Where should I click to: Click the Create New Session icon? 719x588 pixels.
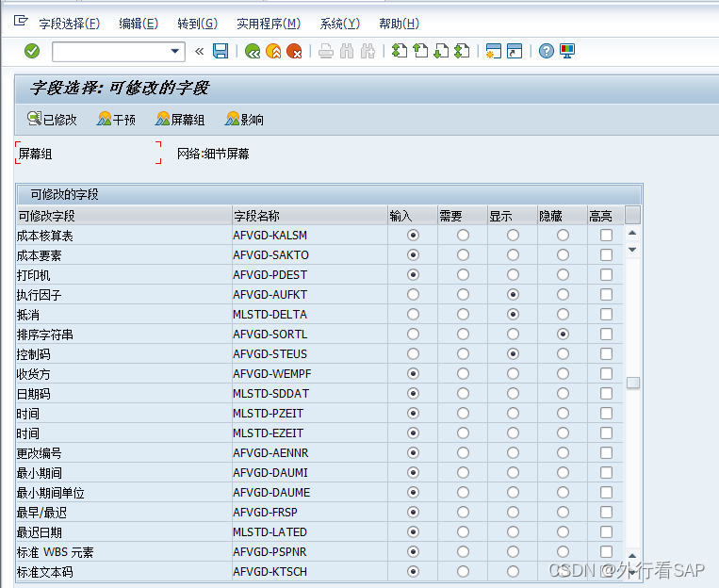[494, 51]
